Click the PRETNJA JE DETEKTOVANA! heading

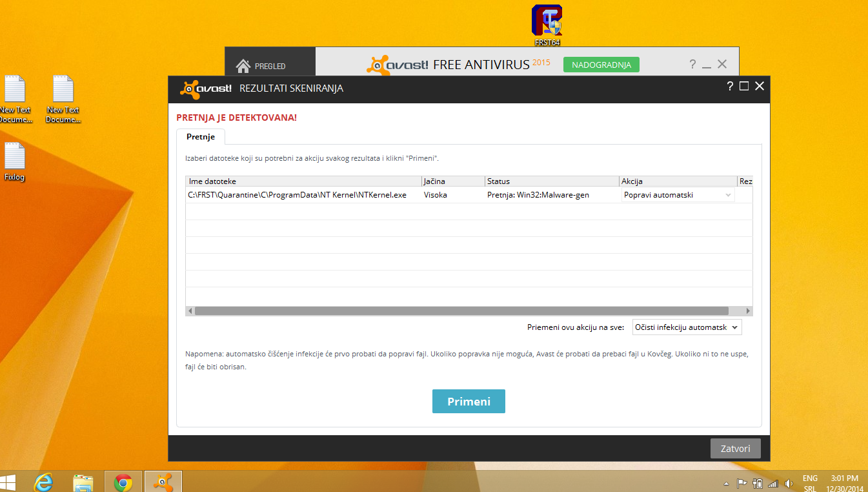(x=237, y=118)
